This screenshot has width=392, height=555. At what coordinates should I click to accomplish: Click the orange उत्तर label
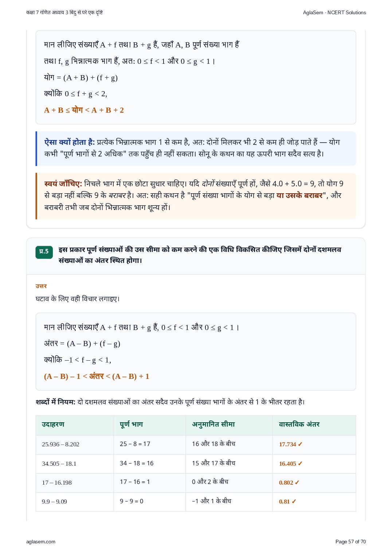[x=41, y=286]
